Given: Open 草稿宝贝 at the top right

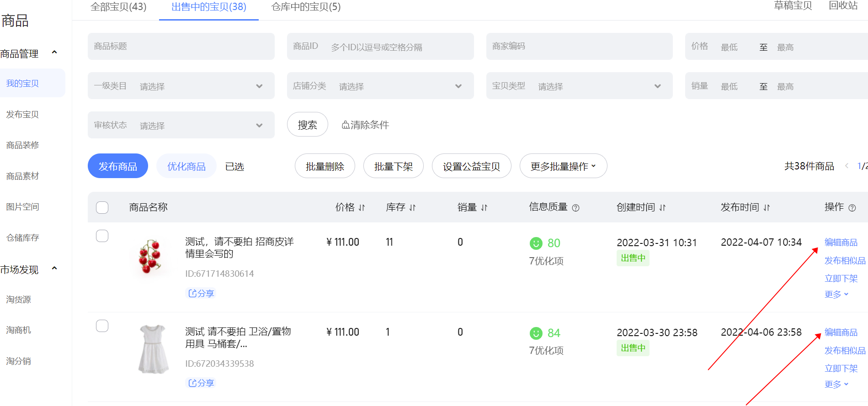Looking at the screenshot, I should (x=793, y=5).
